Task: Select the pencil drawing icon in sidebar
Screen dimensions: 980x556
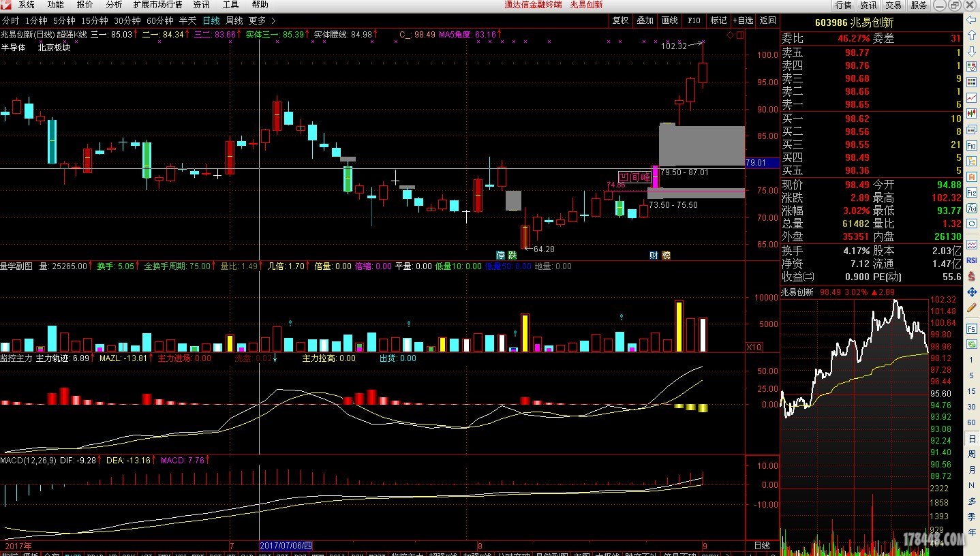Action: pos(971,307)
